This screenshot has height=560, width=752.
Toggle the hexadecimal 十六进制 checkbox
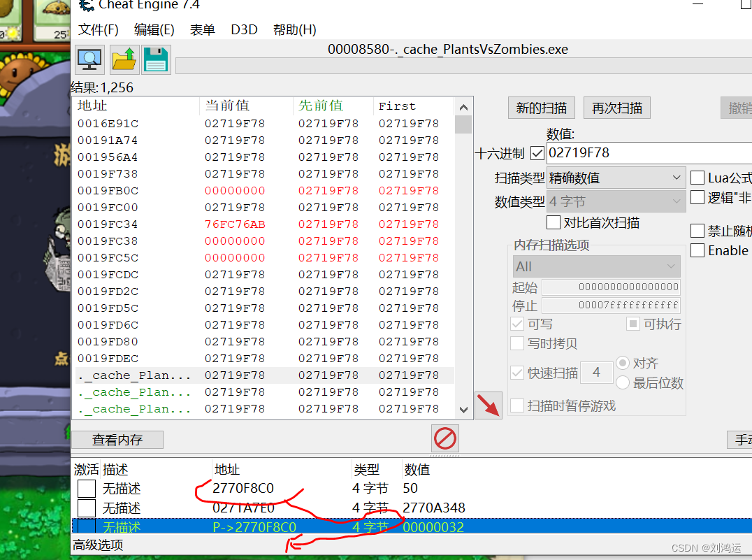pyautogui.click(x=537, y=154)
